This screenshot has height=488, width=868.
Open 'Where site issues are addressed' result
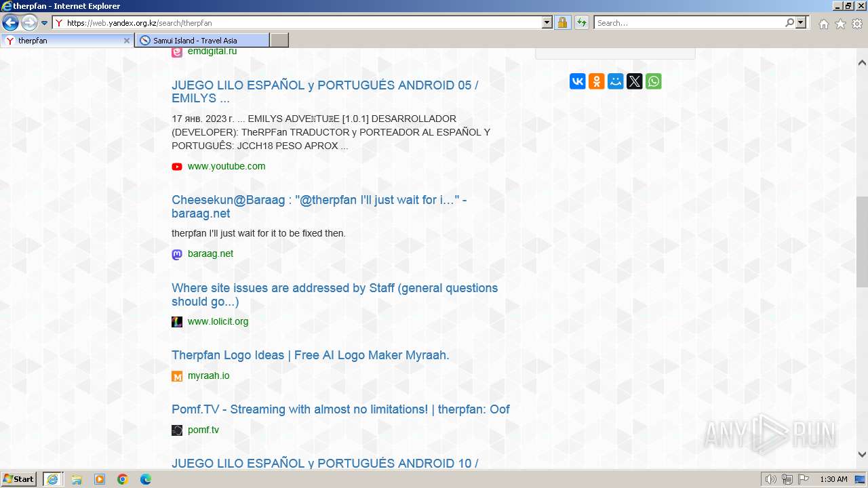pyautogui.click(x=334, y=295)
